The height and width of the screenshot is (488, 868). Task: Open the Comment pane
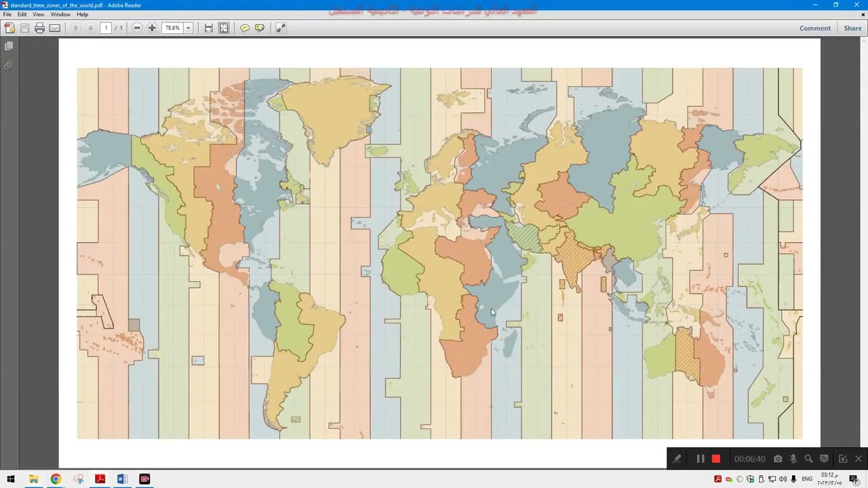[815, 28]
